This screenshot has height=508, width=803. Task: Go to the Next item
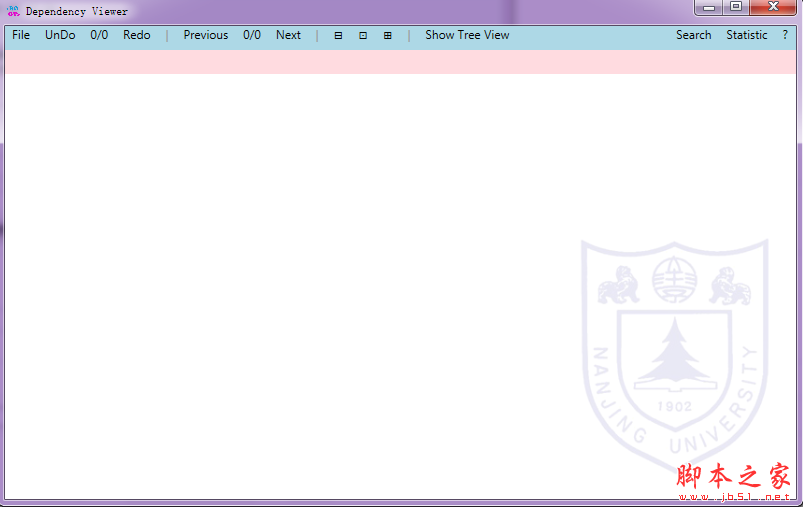(288, 35)
